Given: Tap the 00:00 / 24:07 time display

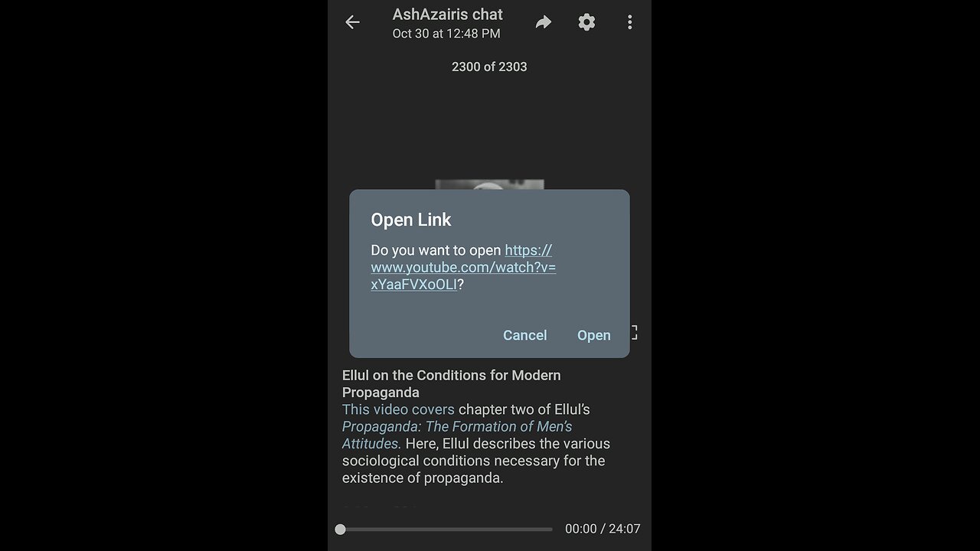Looking at the screenshot, I should [x=603, y=529].
